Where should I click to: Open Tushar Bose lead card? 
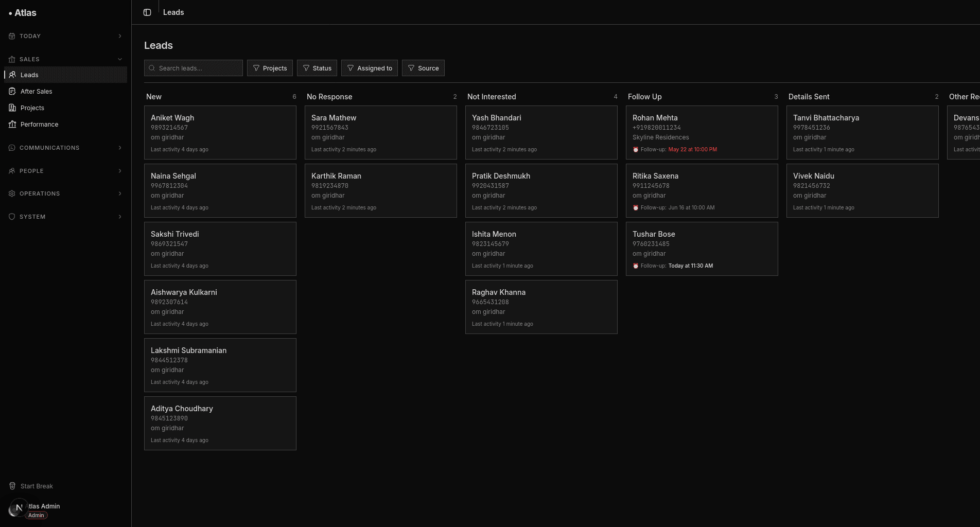pyautogui.click(x=702, y=249)
